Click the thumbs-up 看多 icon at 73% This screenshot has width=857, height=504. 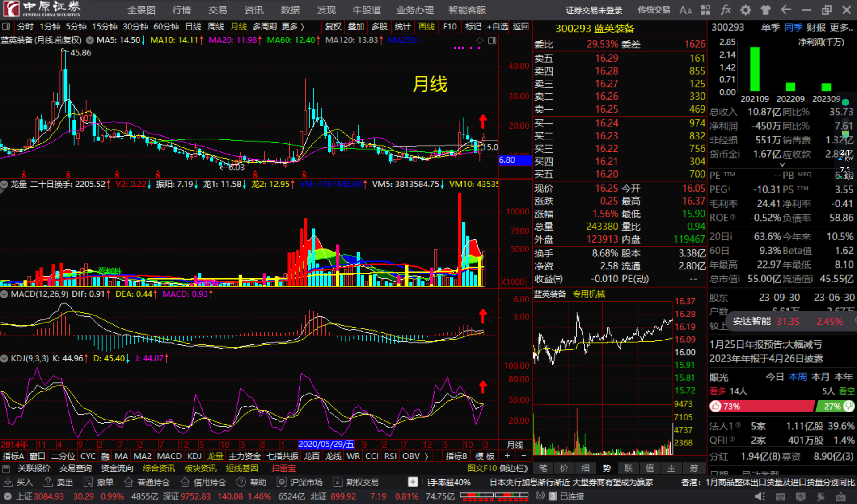(x=716, y=406)
